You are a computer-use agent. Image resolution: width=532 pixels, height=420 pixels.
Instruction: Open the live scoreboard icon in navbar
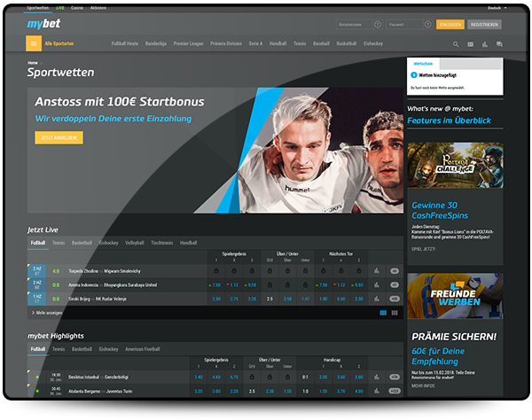tap(470, 44)
